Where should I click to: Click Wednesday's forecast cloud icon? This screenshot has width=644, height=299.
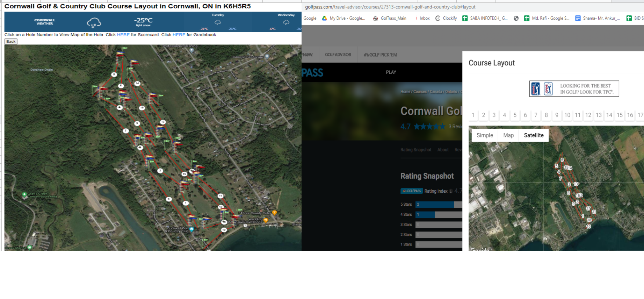coord(286,22)
